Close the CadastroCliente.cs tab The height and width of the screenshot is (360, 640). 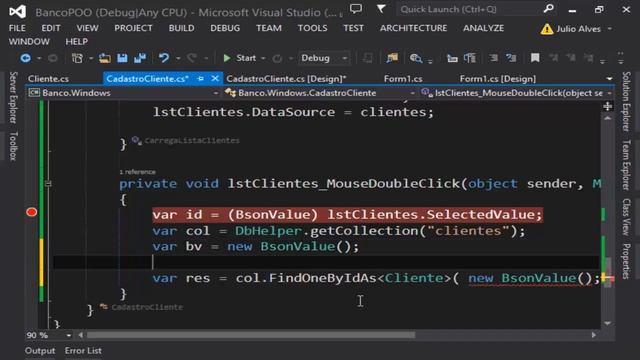[215, 78]
